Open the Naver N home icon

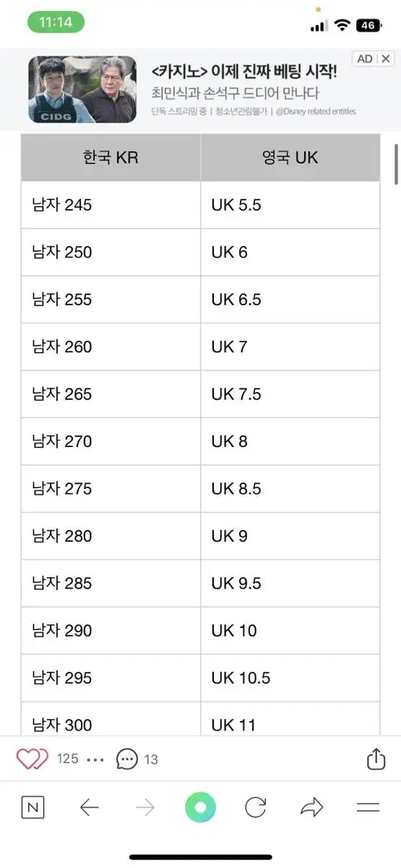coord(32,807)
